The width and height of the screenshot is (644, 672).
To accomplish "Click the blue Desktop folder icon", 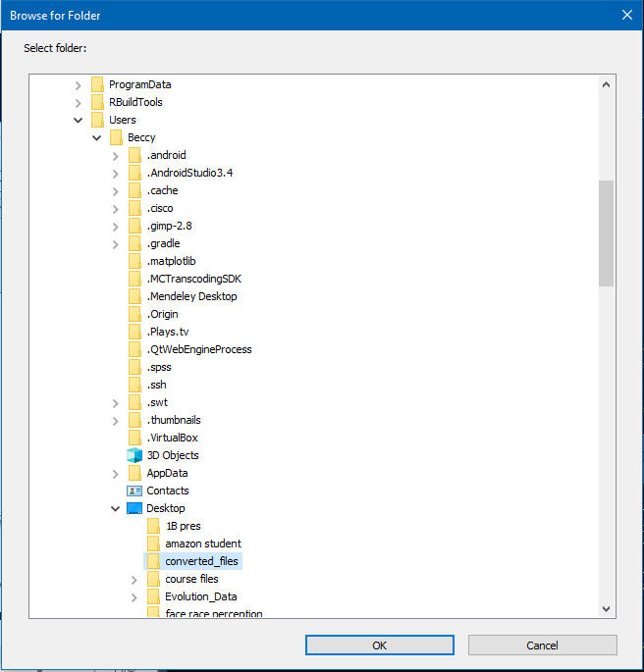I will 134,508.
